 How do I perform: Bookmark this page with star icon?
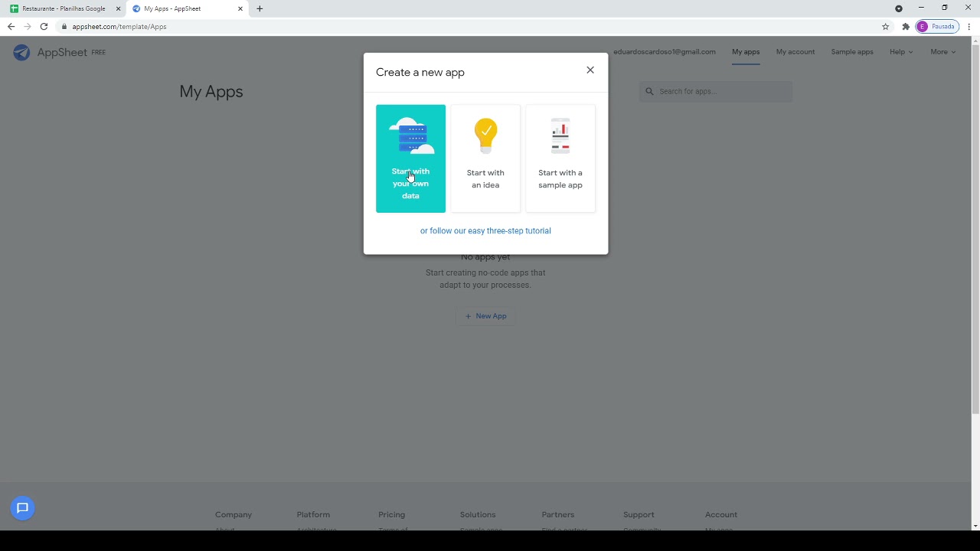click(886, 27)
